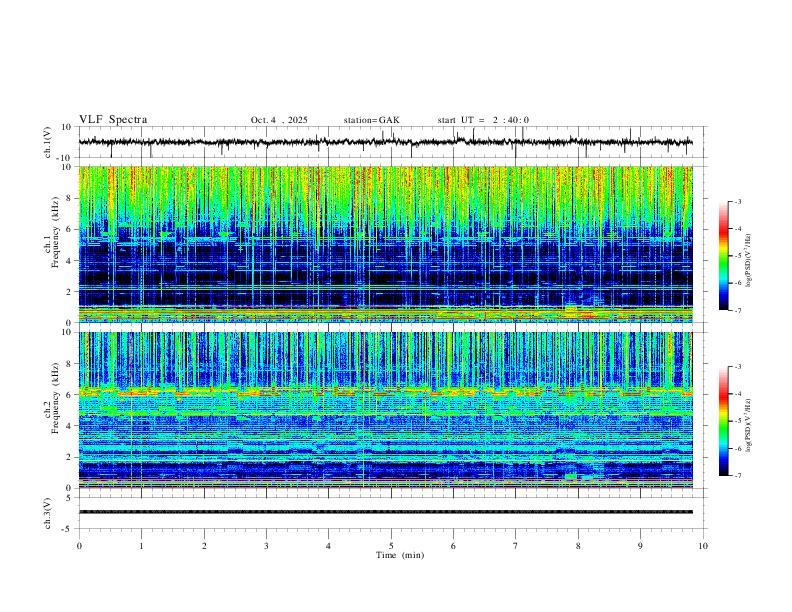Click the ch.1 spectrogram color scale bar
This screenshot has width=792, height=612.
pos(724,256)
